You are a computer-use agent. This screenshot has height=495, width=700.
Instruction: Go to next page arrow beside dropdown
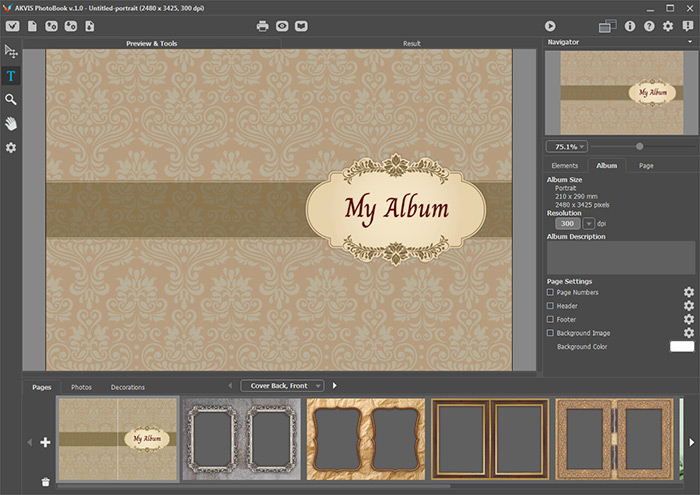point(334,385)
